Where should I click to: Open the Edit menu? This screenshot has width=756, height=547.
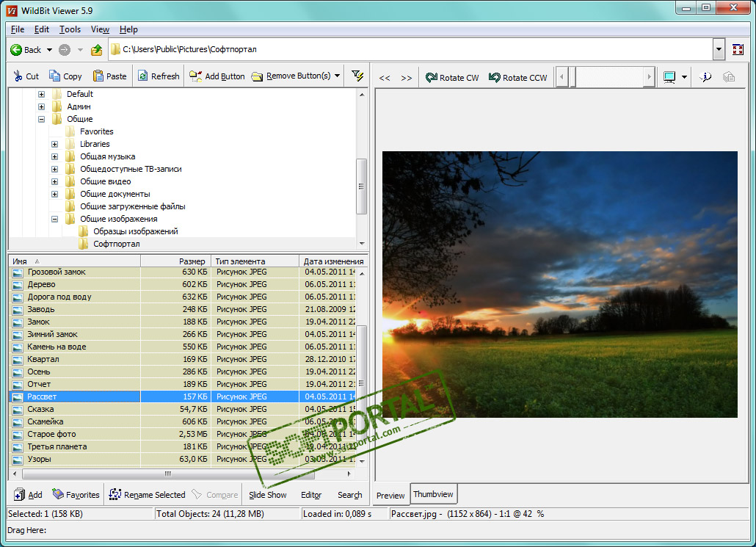[41, 29]
